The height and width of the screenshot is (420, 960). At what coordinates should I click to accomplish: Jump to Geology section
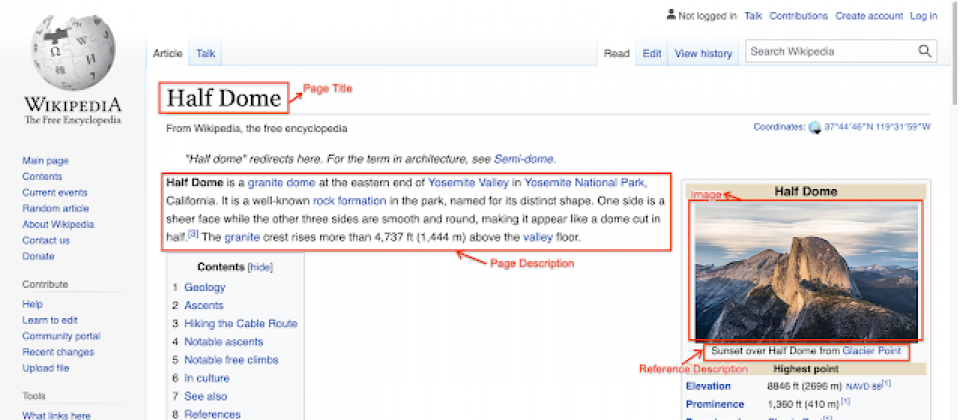tap(205, 287)
